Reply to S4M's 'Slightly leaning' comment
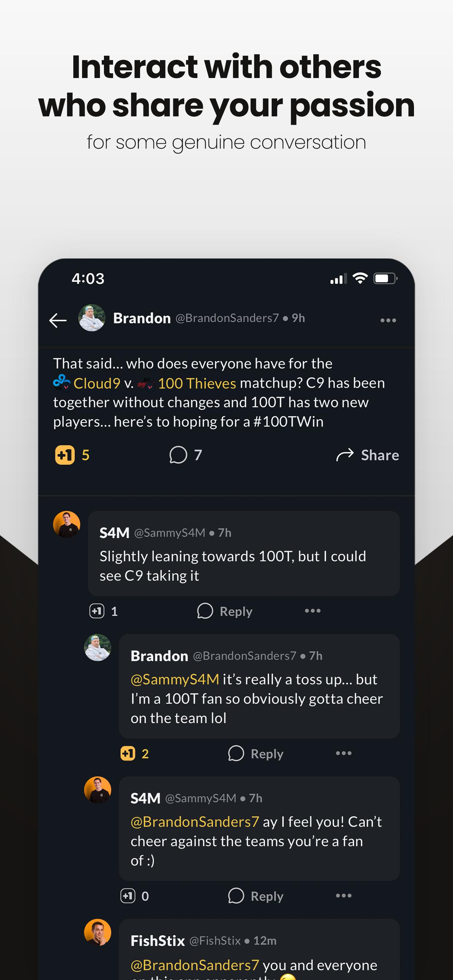 point(225,611)
